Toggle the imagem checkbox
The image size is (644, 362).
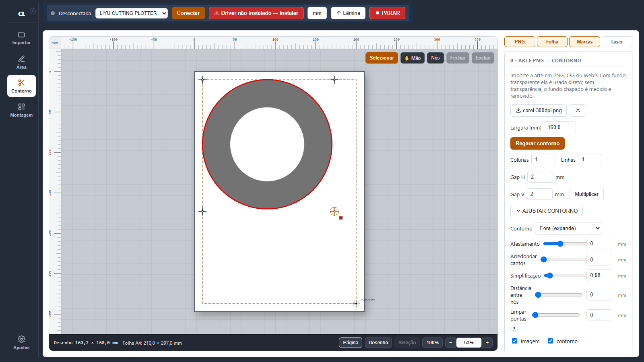pos(514,341)
